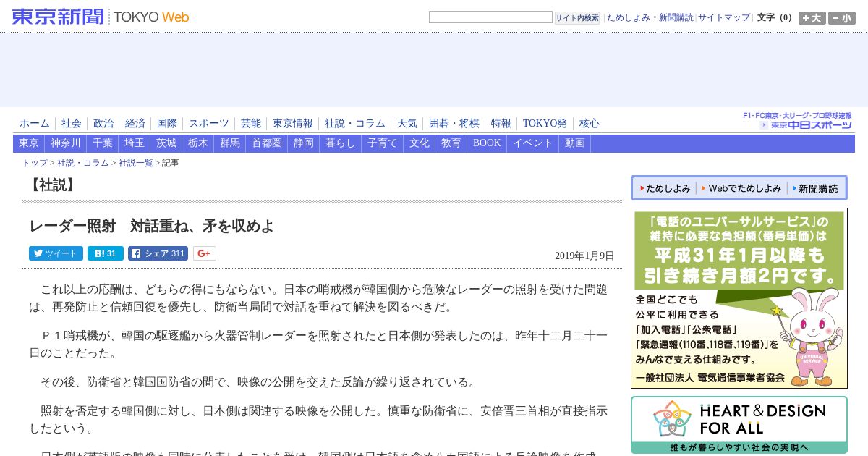Click トップ in the breadcrumb
The height and width of the screenshot is (456, 868).
35,163
